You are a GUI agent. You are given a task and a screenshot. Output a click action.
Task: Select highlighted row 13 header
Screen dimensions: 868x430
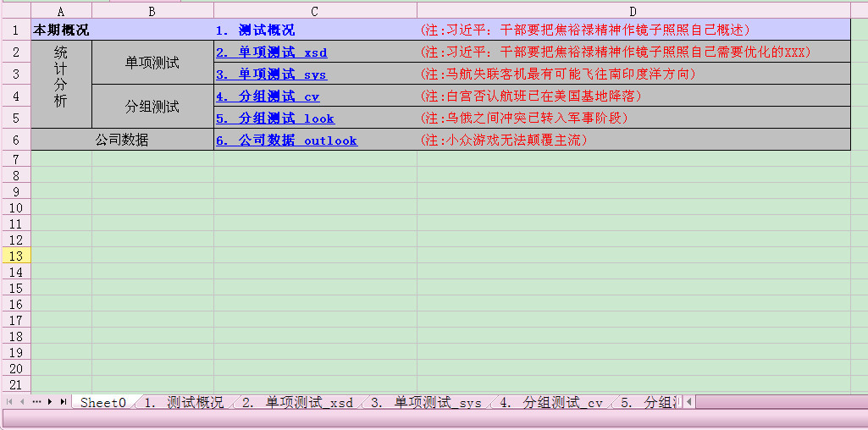click(15, 256)
